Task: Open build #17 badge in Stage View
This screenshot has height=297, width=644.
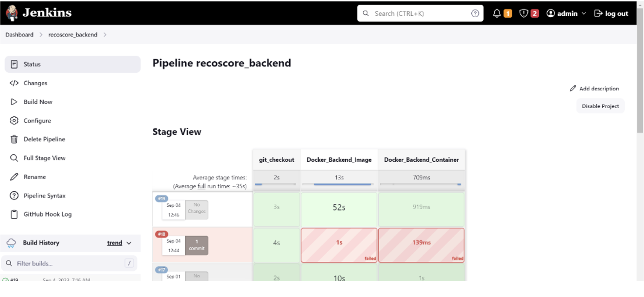Action: tap(162, 270)
